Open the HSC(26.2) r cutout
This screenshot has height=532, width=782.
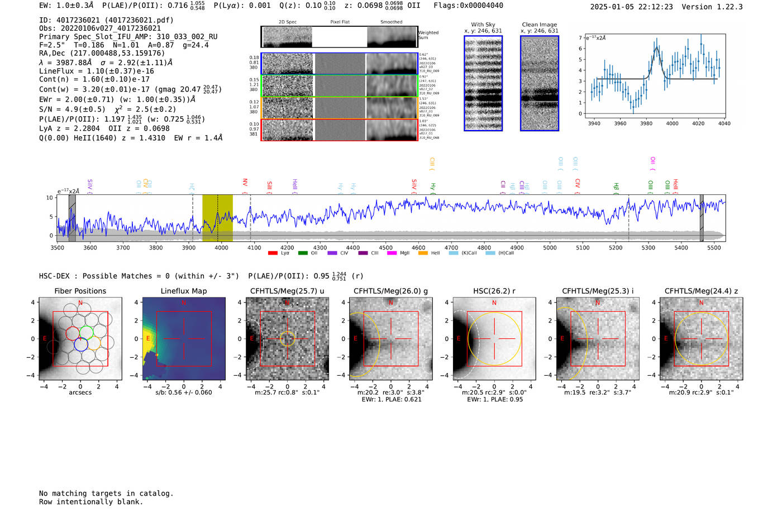(494, 339)
